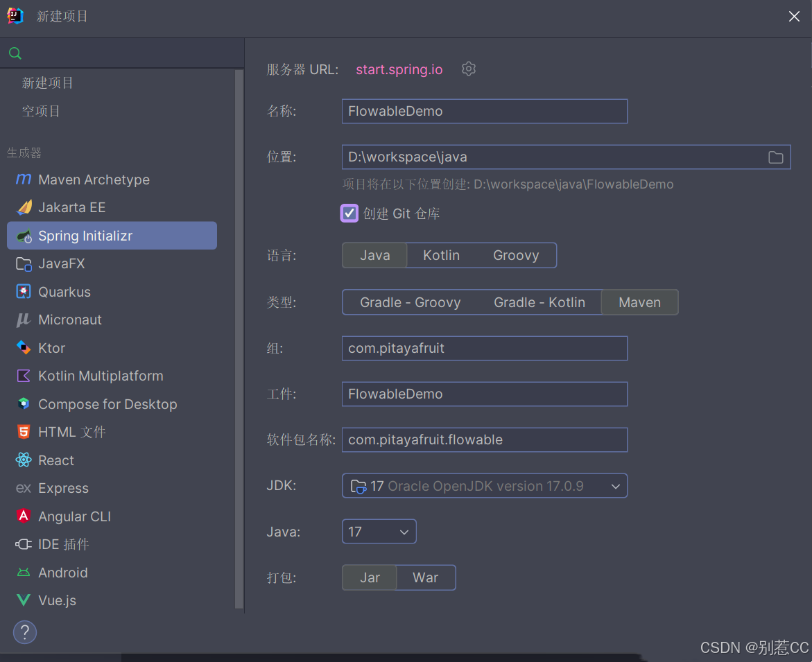Select Vue.js generator

pyautogui.click(x=112, y=600)
